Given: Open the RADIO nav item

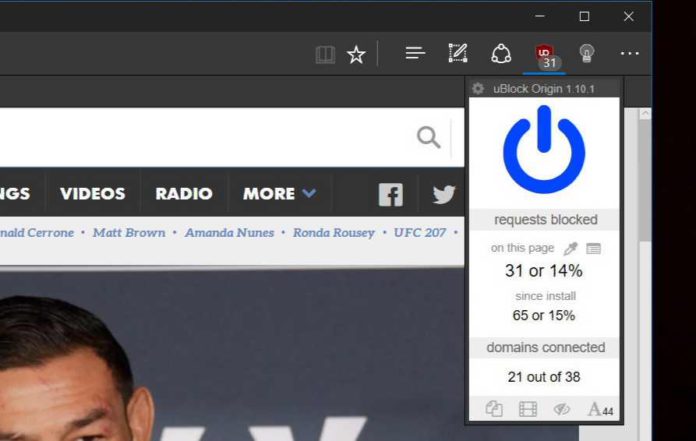Looking at the screenshot, I should tap(184, 193).
